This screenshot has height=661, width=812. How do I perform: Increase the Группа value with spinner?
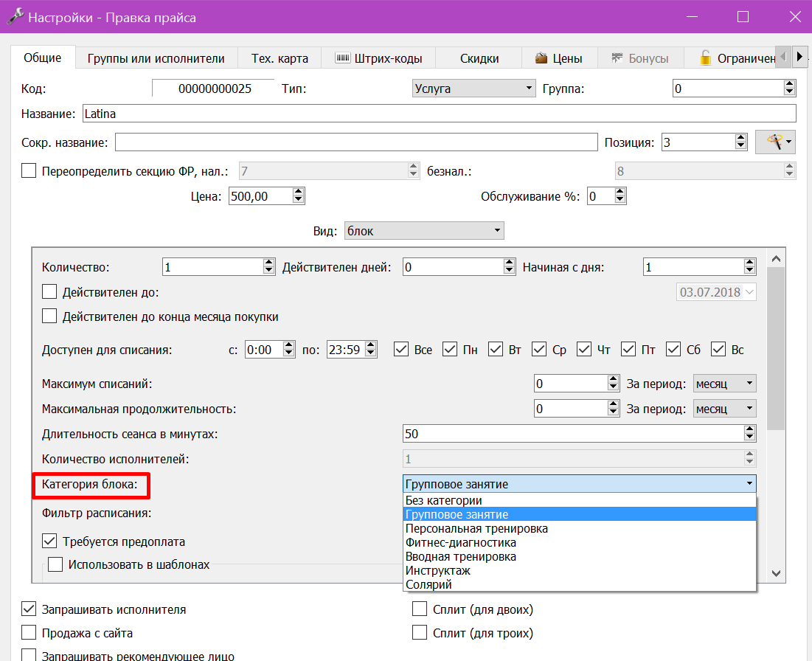click(x=789, y=84)
